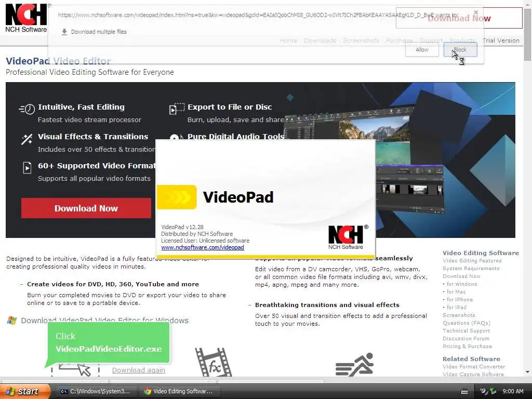Click Allow in the download permission prompt
532x399 pixels.
click(x=422, y=50)
